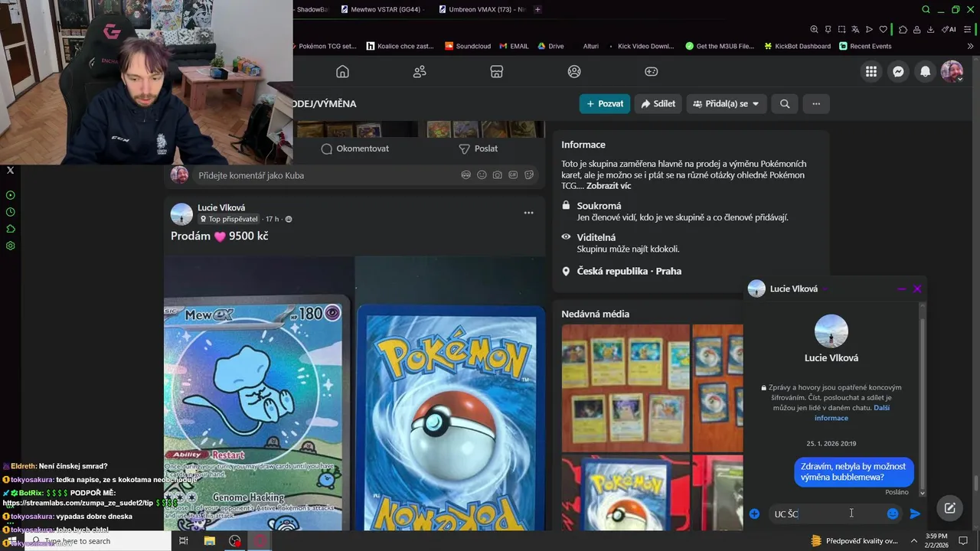This screenshot has width=980, height=551.
Task: Expand system tray hidden icons
Action: coord(913,541)
